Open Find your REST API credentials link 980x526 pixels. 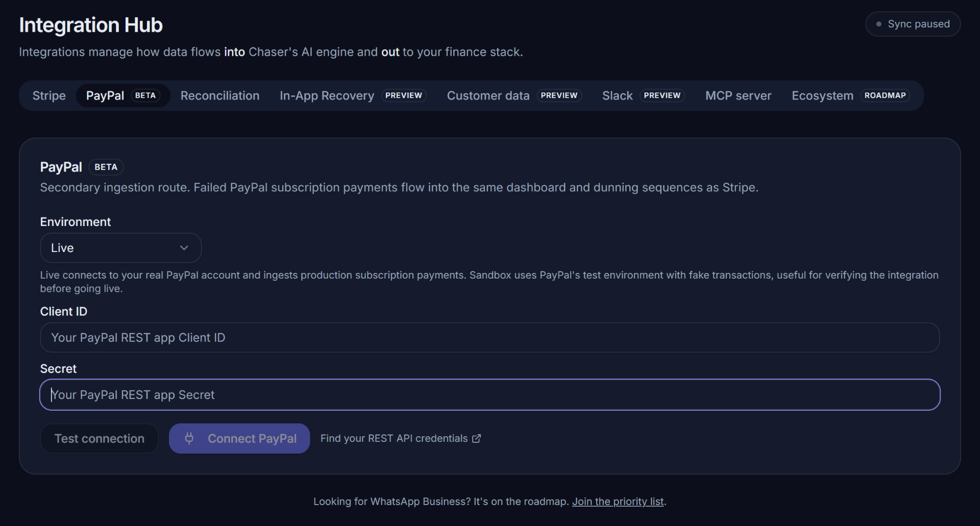(401, 438)
